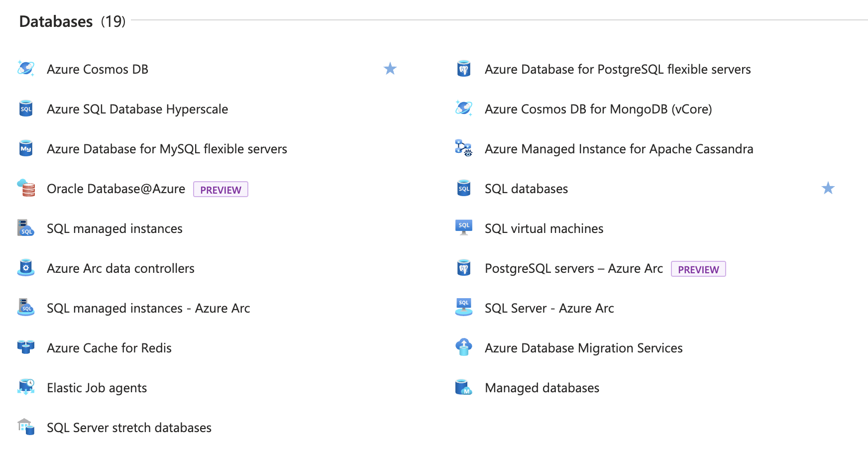The image size is (868, 450).
Task: Click the Database Migration Services cloud icon
Action: pos(464,347)
